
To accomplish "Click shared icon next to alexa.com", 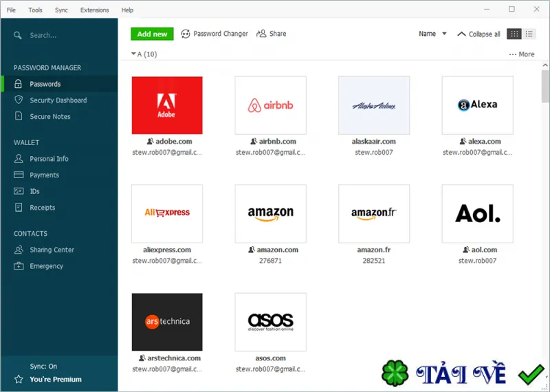I will click(x=463, y=141).
